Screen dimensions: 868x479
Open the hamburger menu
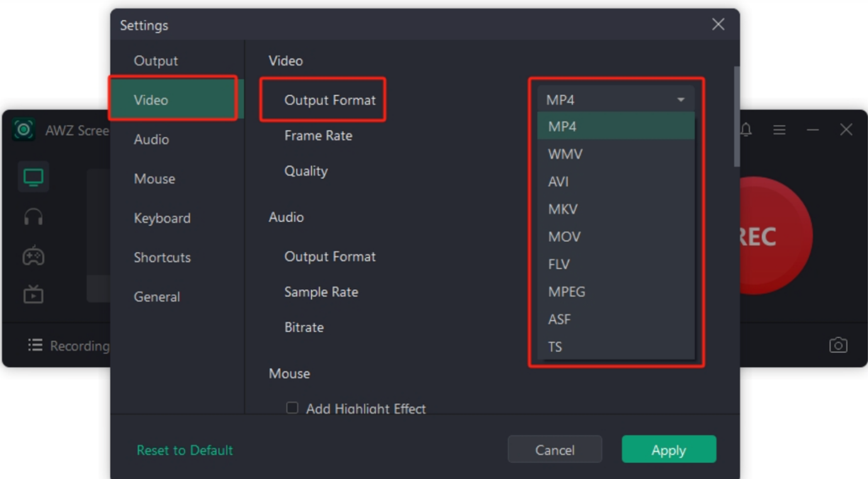pos(779,129)
